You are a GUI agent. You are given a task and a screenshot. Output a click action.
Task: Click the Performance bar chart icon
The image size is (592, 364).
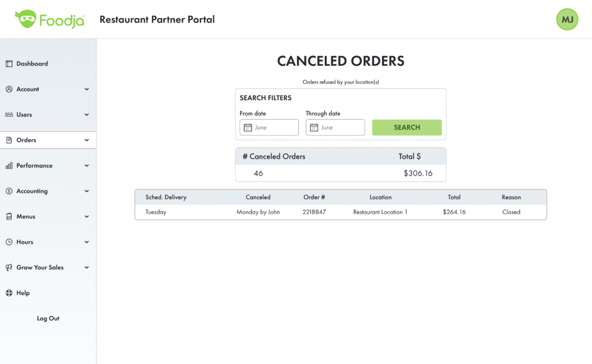coord(9,166)
